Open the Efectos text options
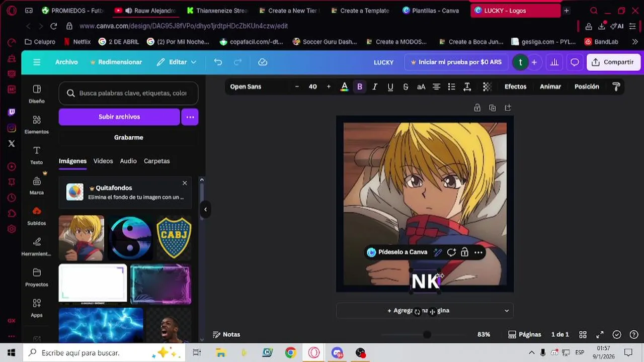 [515, 86]
